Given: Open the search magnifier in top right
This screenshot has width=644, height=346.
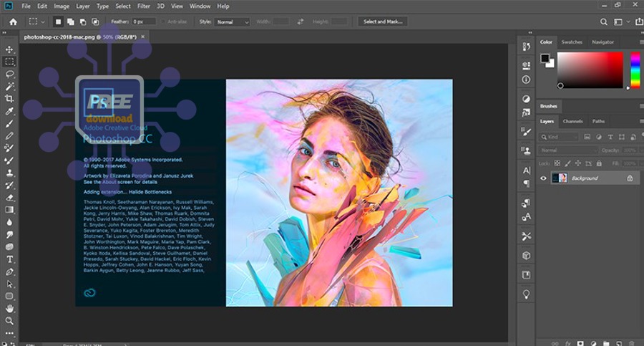Looking at the screenshot, I should click(x=603, y=21).
